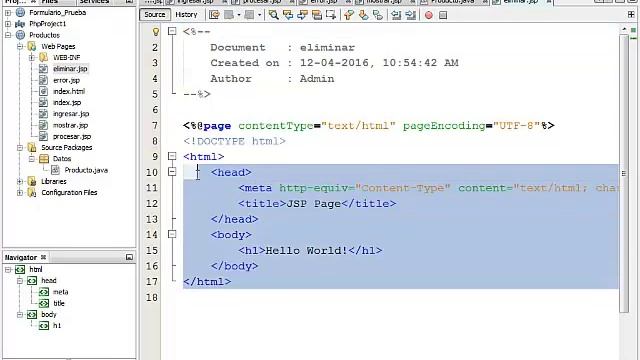Click the Shift Line Right icon

pos(411,15)
